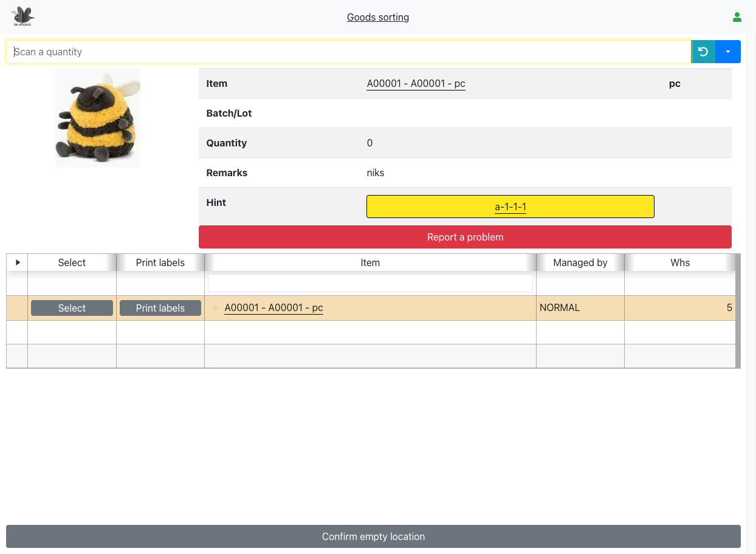The image size is (756, 554).
Task: Click the Select button in the item row
Action: point(72,308)
